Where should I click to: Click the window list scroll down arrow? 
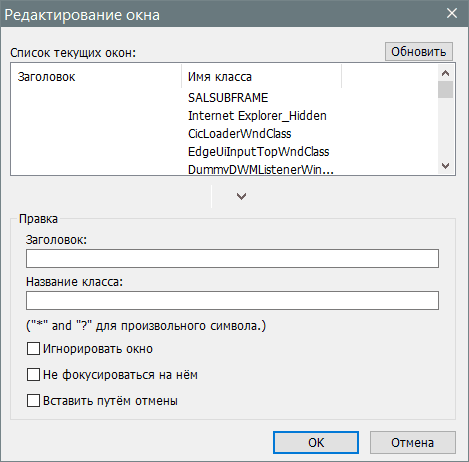click(445, 166)
